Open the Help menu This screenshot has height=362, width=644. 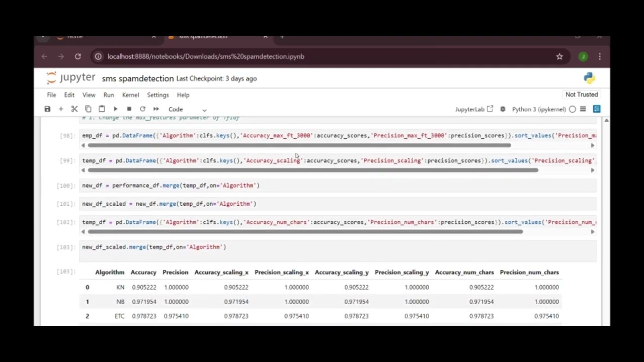183,95
